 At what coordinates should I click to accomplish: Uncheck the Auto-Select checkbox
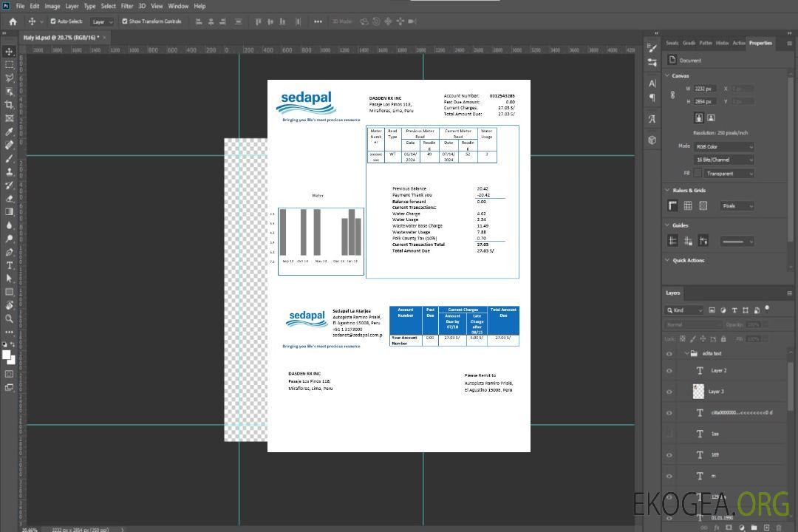(x=53, y=21)
